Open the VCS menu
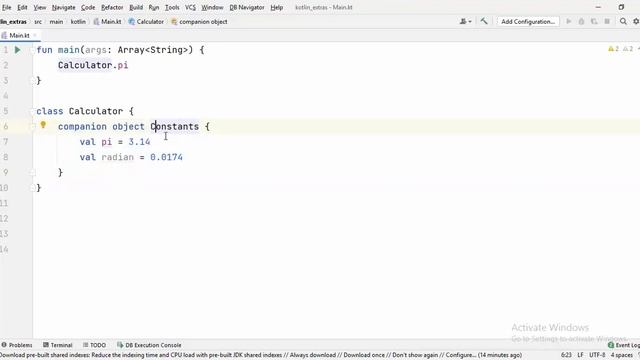This screenshot has height=360, width=640. click(x=190, y=7)
